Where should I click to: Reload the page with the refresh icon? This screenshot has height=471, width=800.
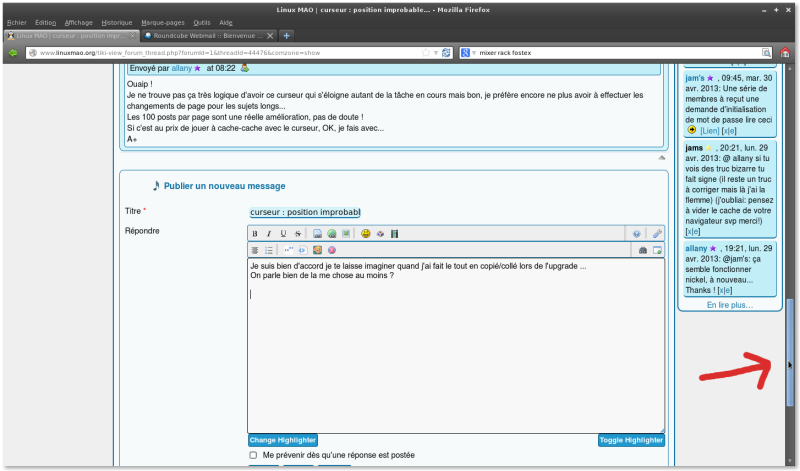446,53
